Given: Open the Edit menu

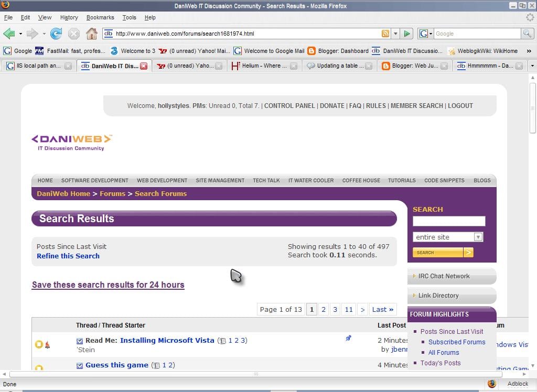Looking at the screenshot, I should [25, 17].
